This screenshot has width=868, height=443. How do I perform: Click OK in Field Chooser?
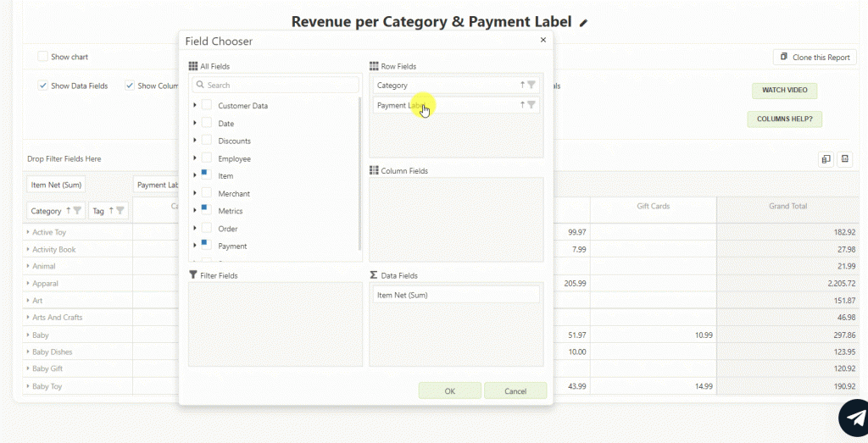pyautogui.click(x=449, y=390)
